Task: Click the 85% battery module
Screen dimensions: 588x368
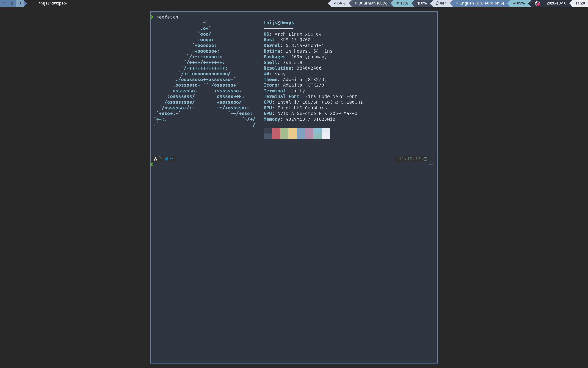Action: pos(519,3)
